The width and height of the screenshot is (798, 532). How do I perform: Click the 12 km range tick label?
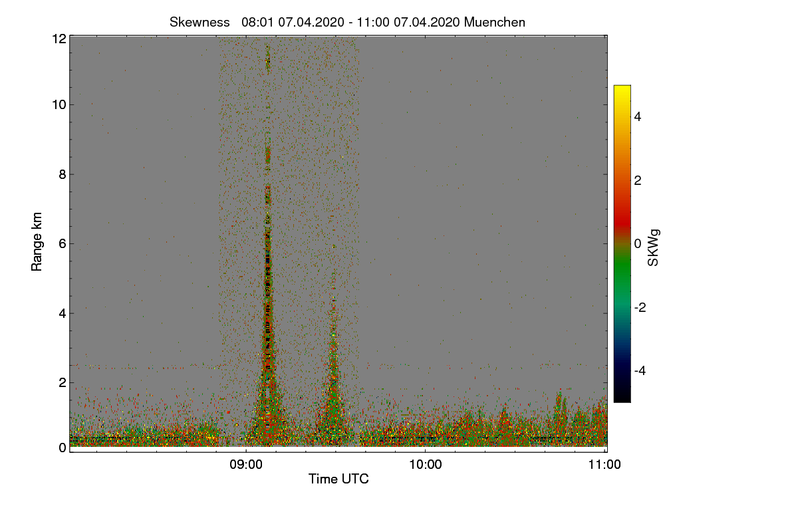(x=59, y=39)
